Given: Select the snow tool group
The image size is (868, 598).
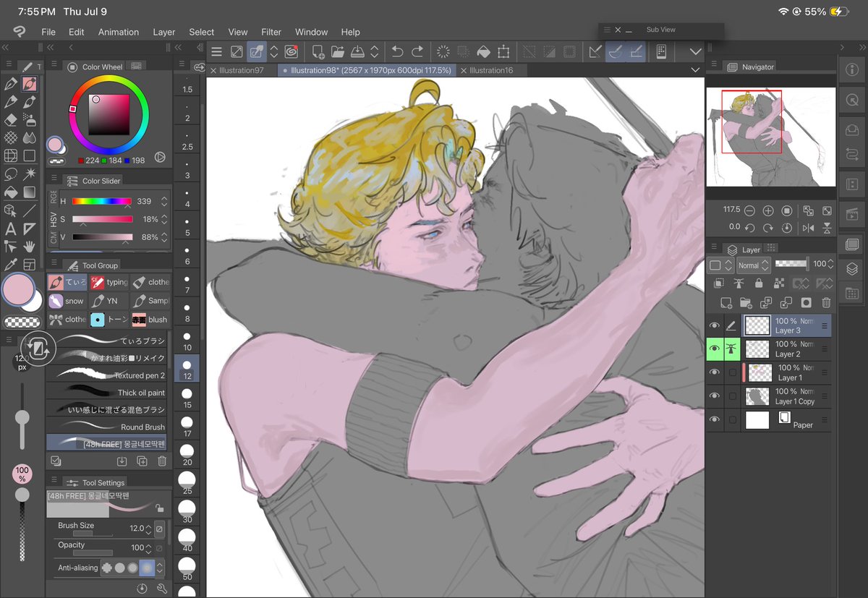Looking at the screenshot, I should [x=67, y=301].
